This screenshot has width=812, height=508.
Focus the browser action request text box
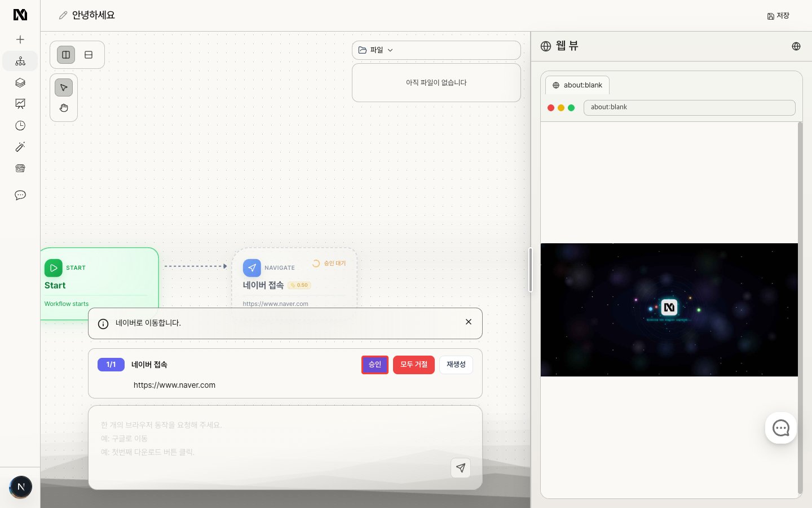285,448
